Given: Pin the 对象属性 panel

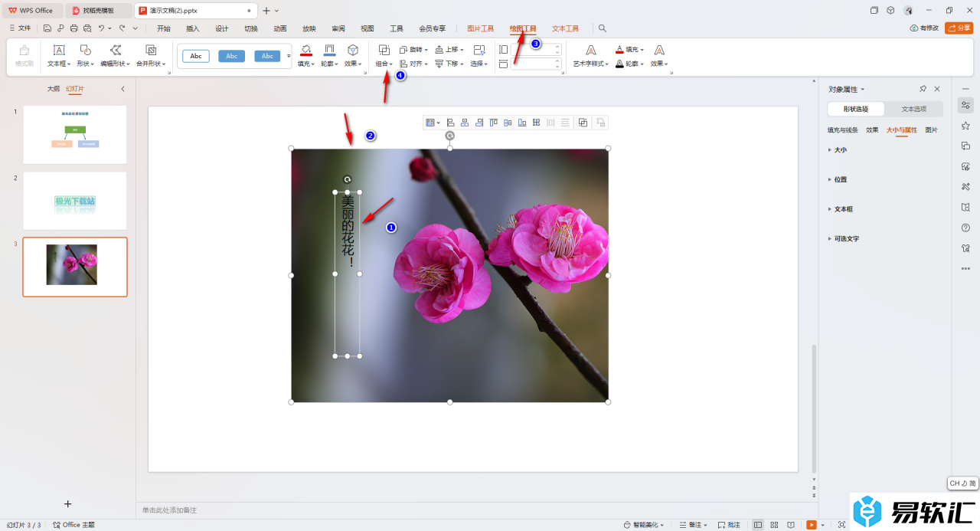Looking at the screenshot, I should (923, 89).
